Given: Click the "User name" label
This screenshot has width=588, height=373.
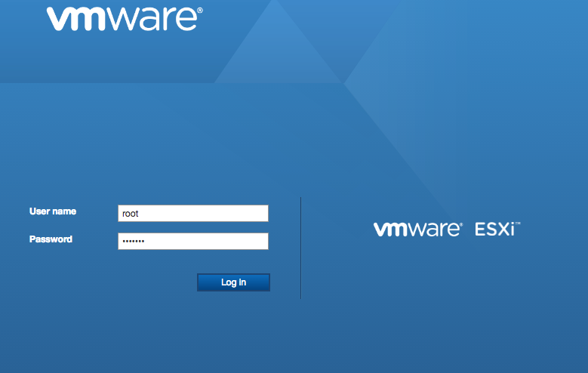Looking at the screenshot, I should (x=53, y=211).
